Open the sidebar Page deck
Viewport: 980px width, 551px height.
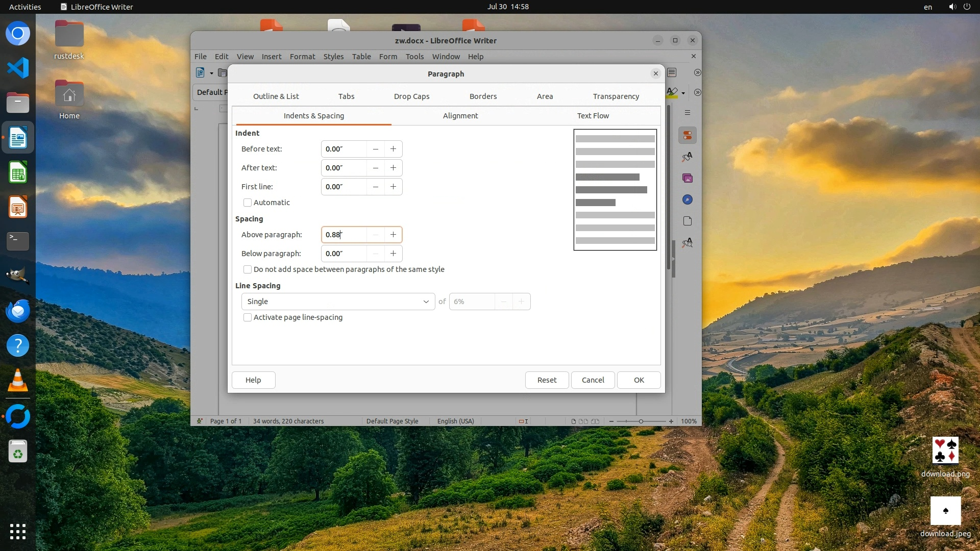click(688, 221)
